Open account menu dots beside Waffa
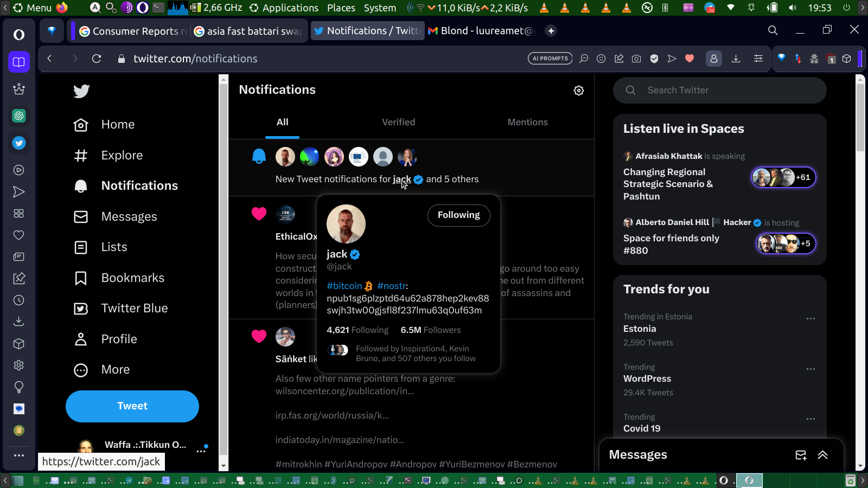 click(201, 451)
